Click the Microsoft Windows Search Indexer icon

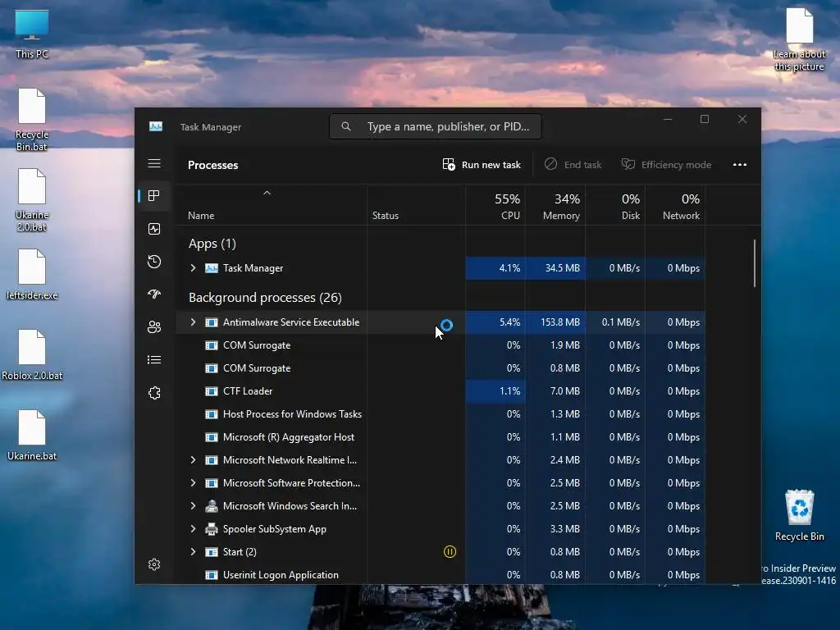coord(212,506)
